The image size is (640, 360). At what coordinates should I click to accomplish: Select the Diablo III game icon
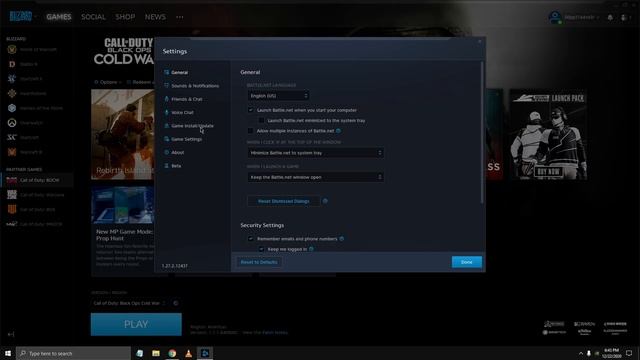[12, 64]
